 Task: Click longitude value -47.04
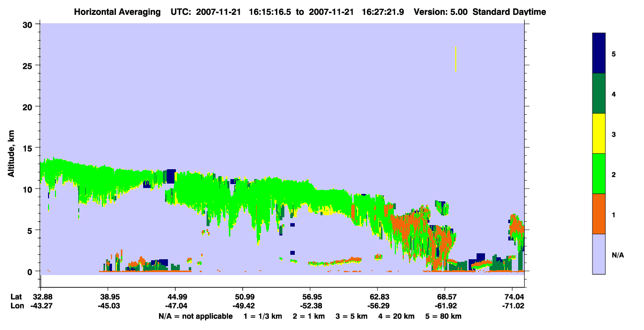coord(175,306)
